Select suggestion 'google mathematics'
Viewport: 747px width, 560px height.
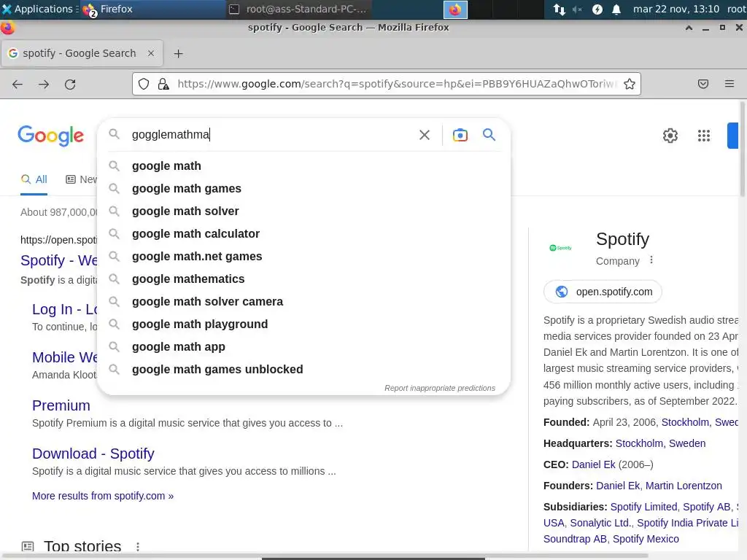303,279
